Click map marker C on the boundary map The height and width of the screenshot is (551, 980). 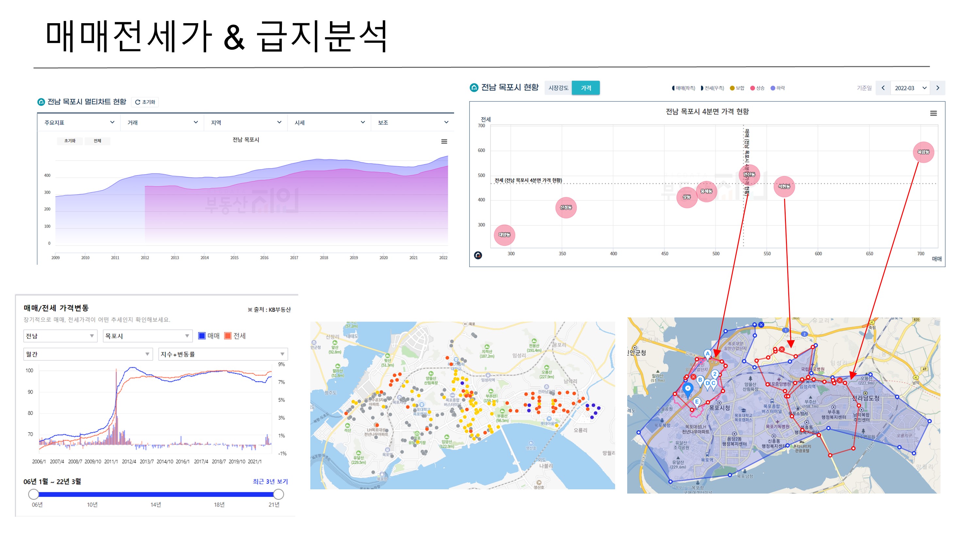[714, 384]
